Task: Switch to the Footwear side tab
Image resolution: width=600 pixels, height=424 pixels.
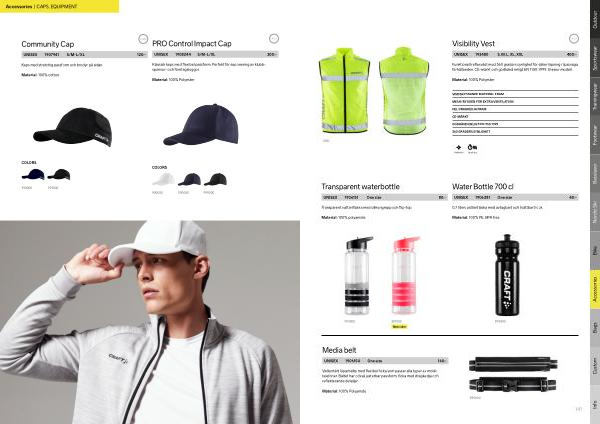Action: 595,135
